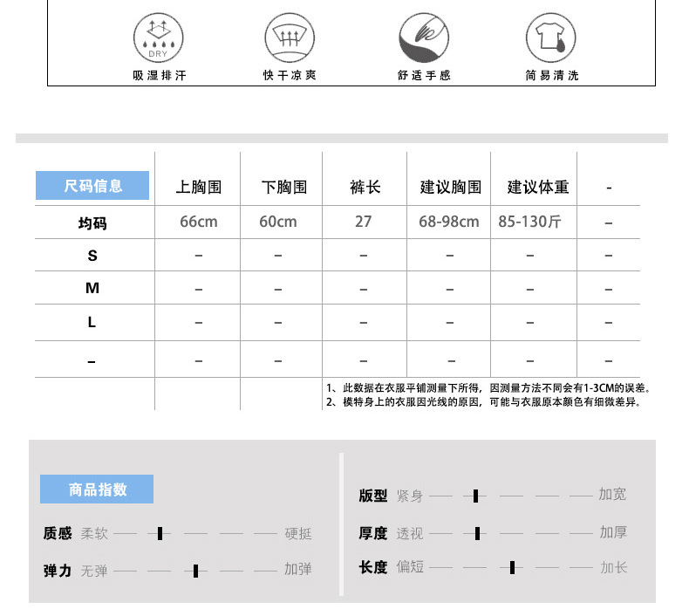Select the 舒适手感 label
Screen dimensions: 689x616
click(x=424, y=75)
